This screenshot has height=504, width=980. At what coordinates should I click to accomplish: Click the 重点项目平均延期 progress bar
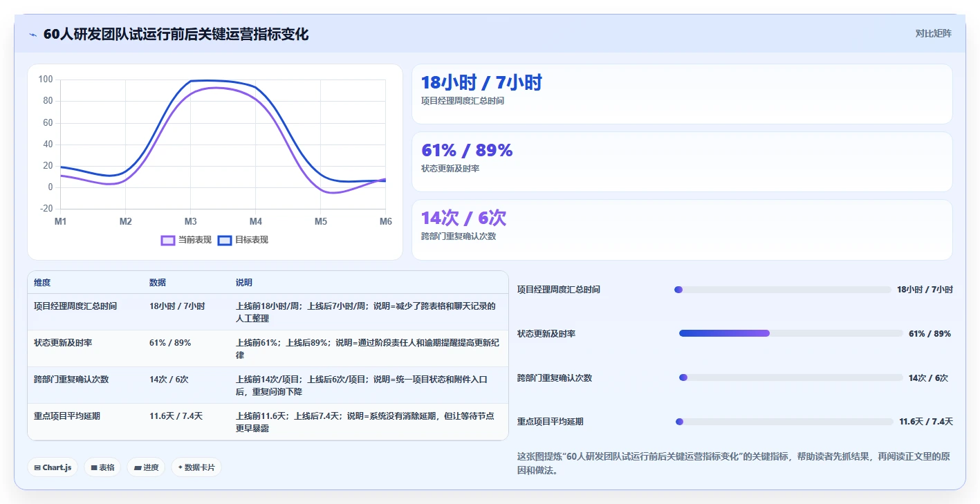click(x=784, y=422)
